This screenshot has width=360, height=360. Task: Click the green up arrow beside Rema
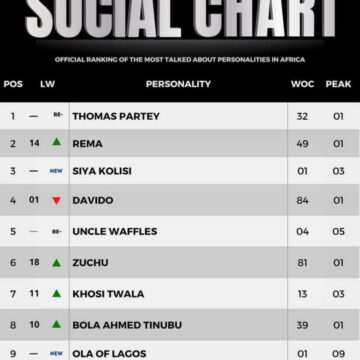tap(57, 142)
